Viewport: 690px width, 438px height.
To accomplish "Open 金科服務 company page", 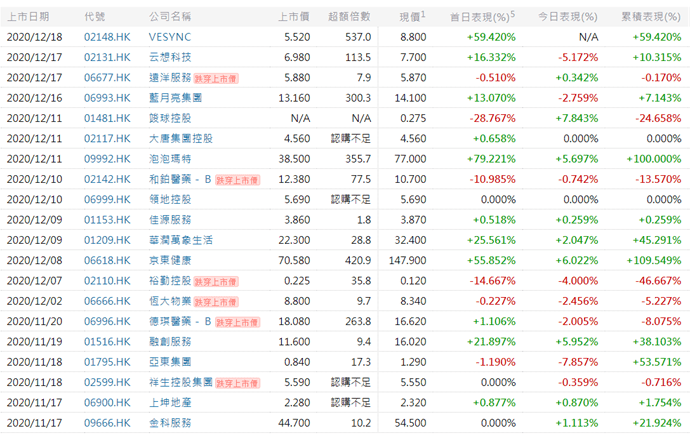I will [170, 423].
